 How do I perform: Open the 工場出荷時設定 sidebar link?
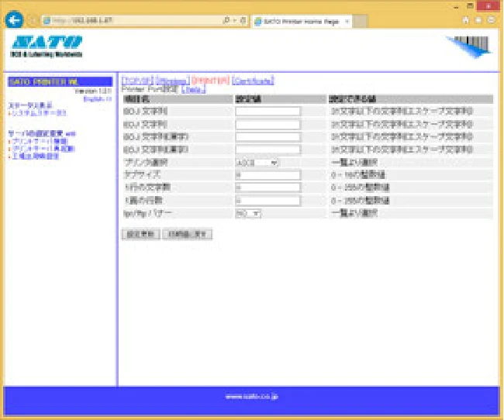tap(36, 156)
